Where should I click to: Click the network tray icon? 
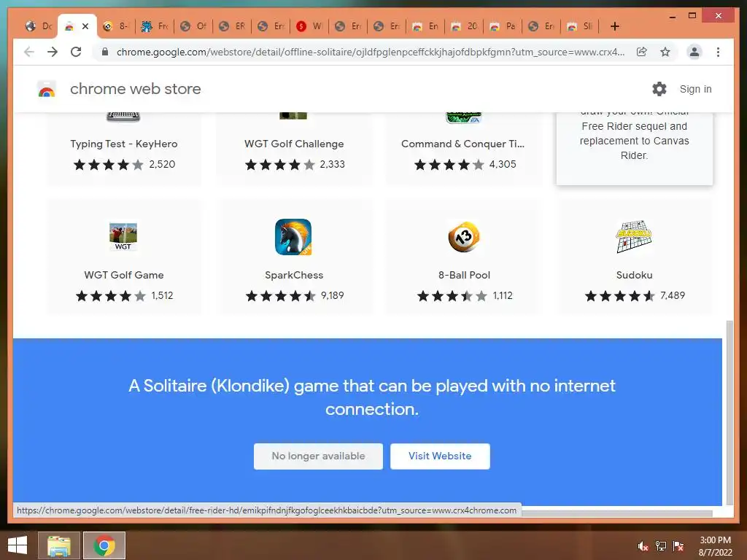pyautogui.click(x=661, y=546)
